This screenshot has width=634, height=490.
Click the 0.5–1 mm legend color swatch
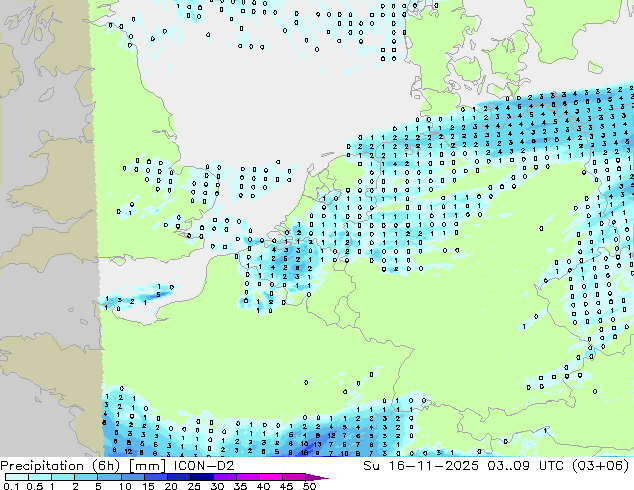pyautogui.click(x=40, y=477)
